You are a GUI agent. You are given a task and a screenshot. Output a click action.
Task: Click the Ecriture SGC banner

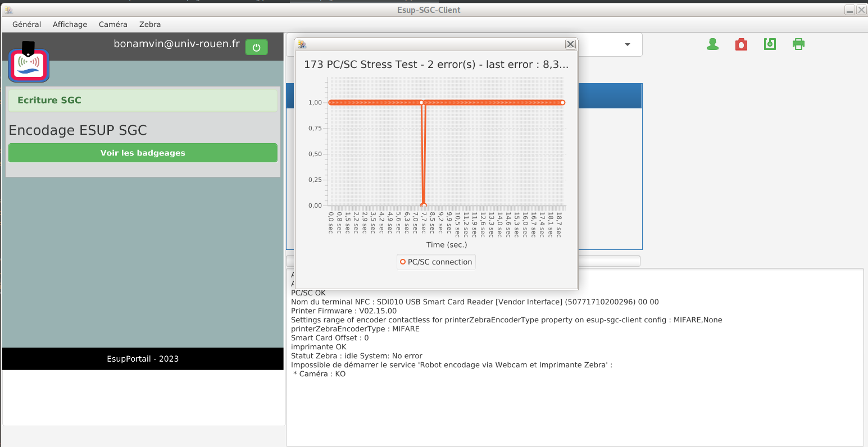pyautogui.click(x=143, y=101)
